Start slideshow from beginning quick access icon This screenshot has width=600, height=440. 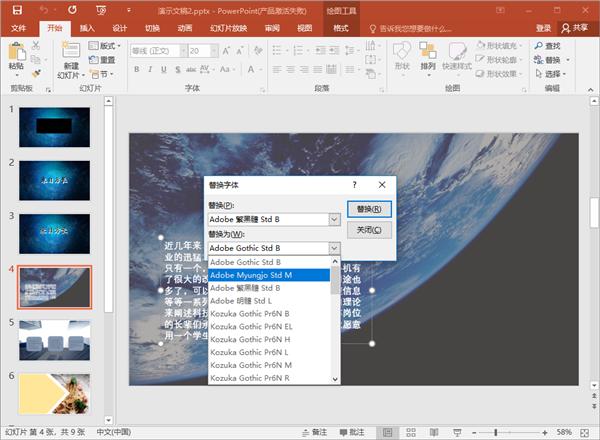pyautogui.click(x=101, y=10)
